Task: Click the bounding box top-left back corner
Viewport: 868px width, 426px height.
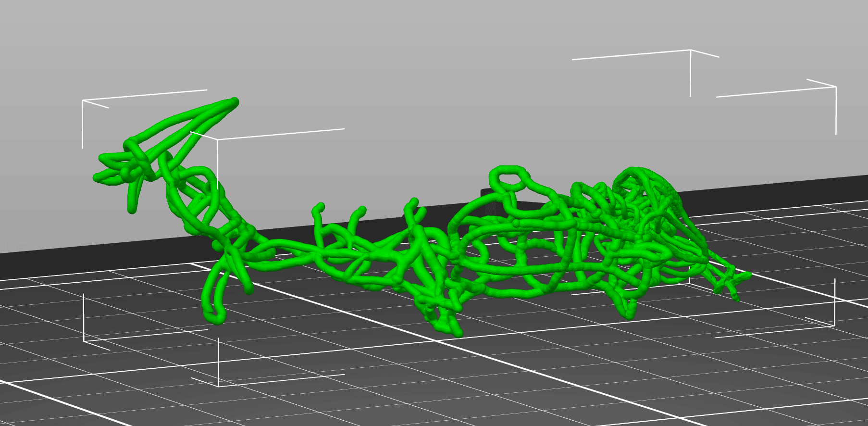Action: pyautogui.click(x=83, y=101)
